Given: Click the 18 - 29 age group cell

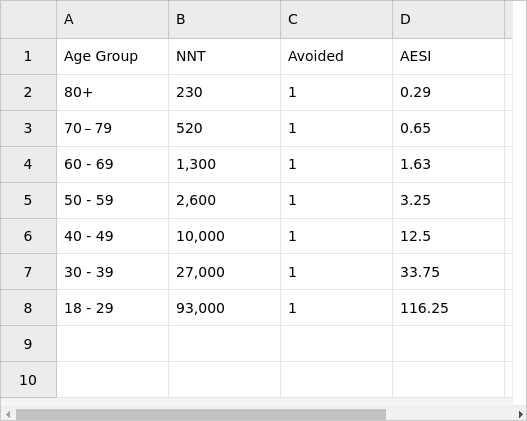Looking at the screenshot, I should (x=113, y=308).
